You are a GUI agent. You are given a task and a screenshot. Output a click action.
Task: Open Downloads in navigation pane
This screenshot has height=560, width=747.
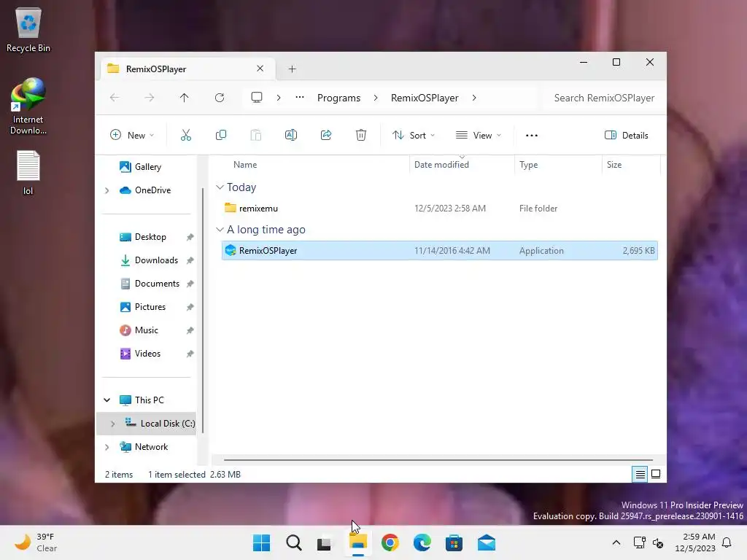coord(156,260)
